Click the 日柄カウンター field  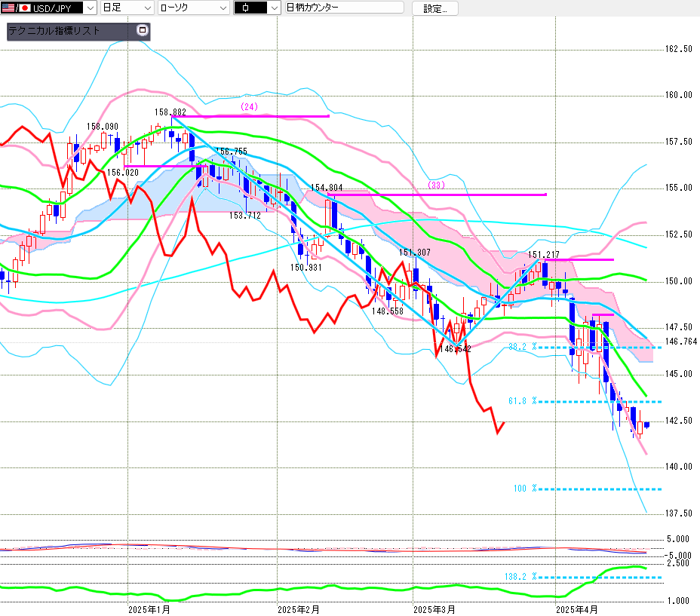point(344,7)
